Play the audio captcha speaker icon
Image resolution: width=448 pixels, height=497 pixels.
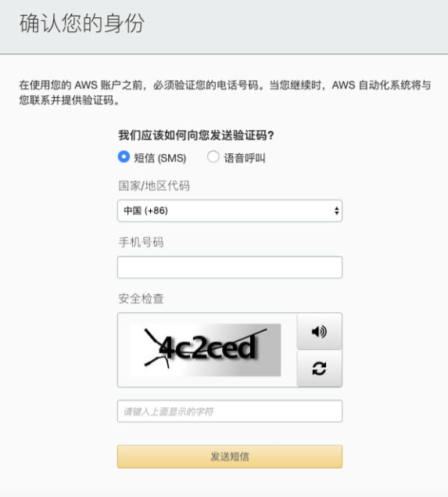(319, 332)
